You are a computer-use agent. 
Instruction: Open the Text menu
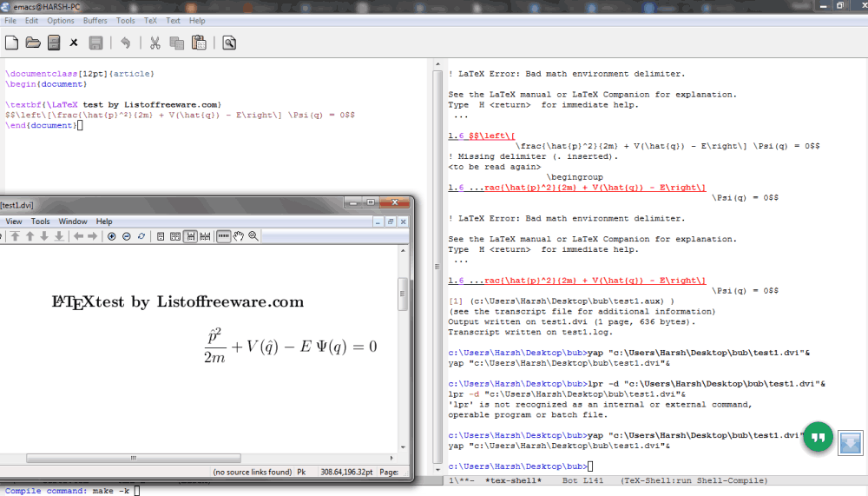point(174,21)
